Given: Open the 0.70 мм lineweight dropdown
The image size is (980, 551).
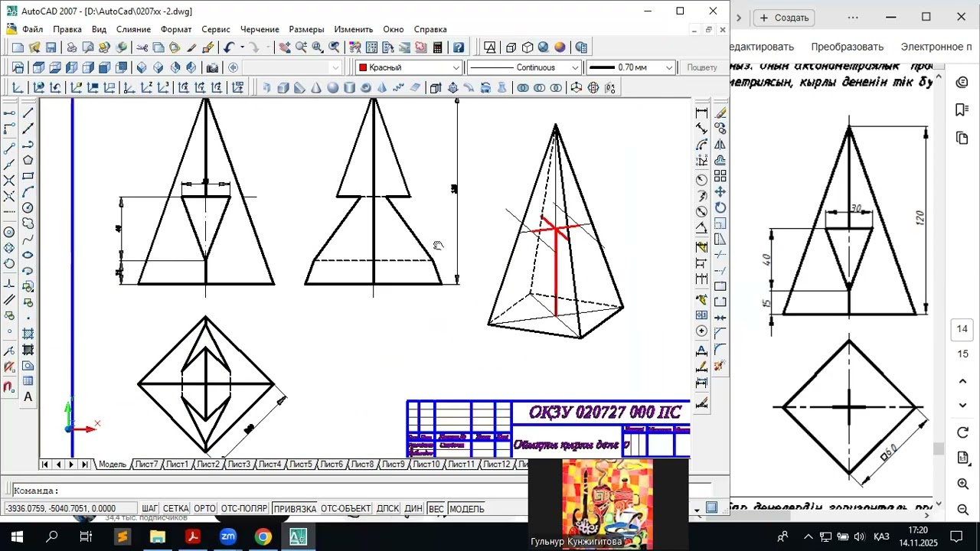Looking at the screenshot, I should [x=630, y=67].
